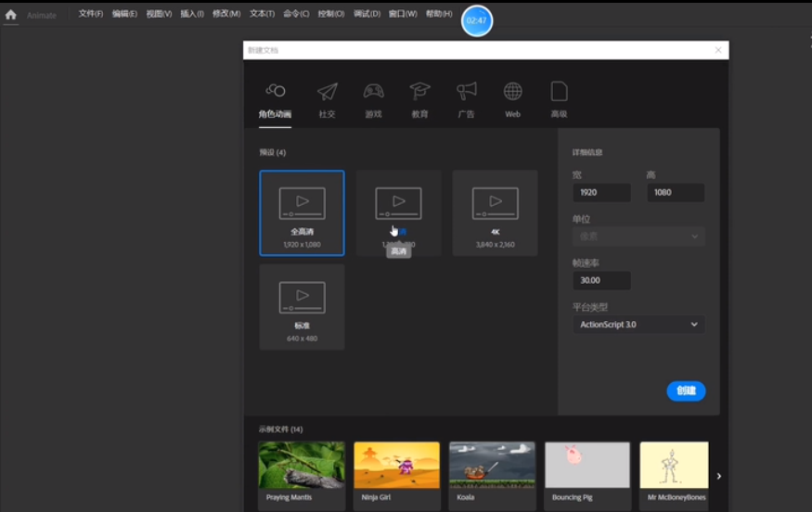812x512 pixels.
Task: Click the blue 创建 button
Action: [686, 390]
